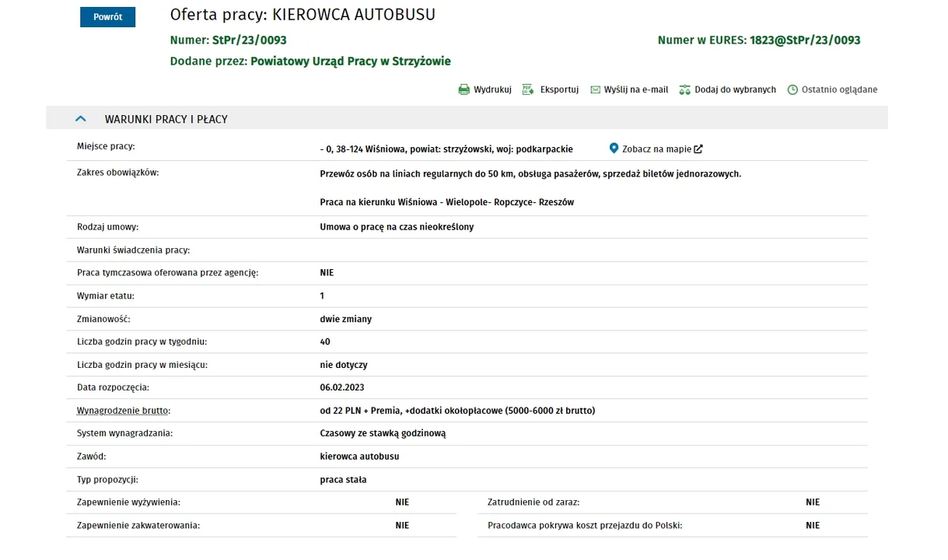The width and height of the screenshot is (948, 560).
Task: Click offer number StPr/23/0093
Action: [249, 40]
